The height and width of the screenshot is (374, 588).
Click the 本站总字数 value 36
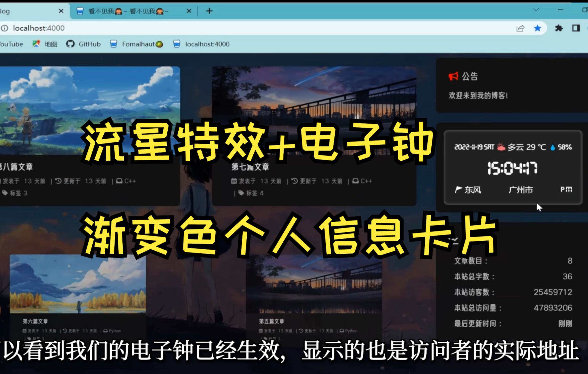[x=567, y=276]
